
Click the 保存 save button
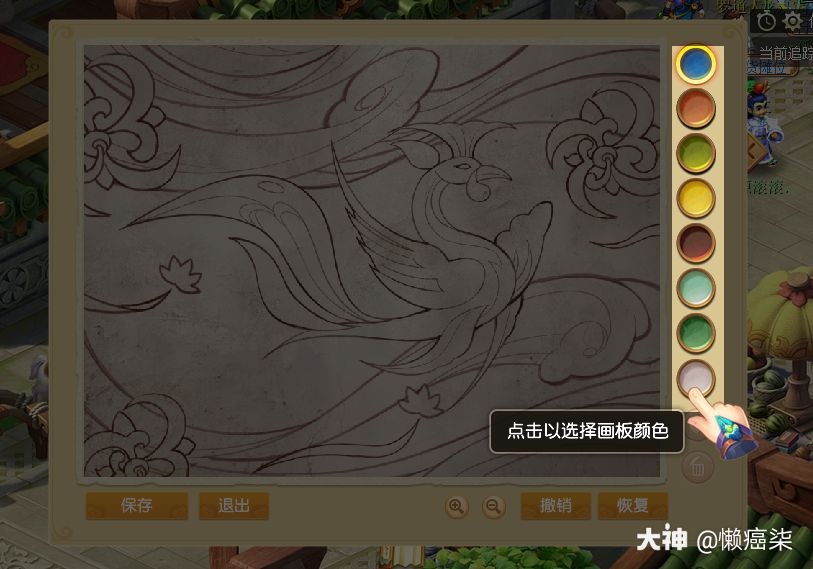pos(137,506)
